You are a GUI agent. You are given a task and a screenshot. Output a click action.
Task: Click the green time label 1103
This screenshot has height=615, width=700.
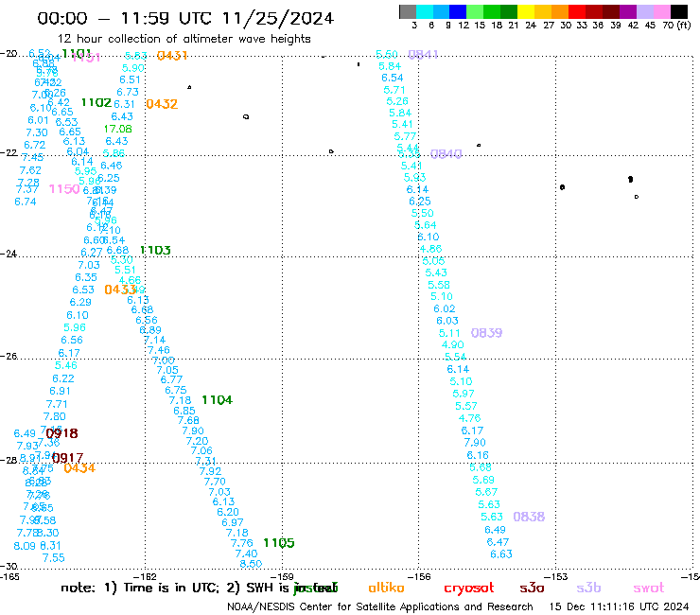click(x=155, y=250)
